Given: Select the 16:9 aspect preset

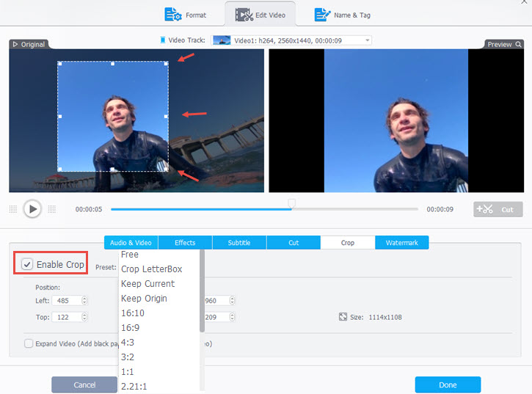Looking at the screenshot, I should coord(159,327).
